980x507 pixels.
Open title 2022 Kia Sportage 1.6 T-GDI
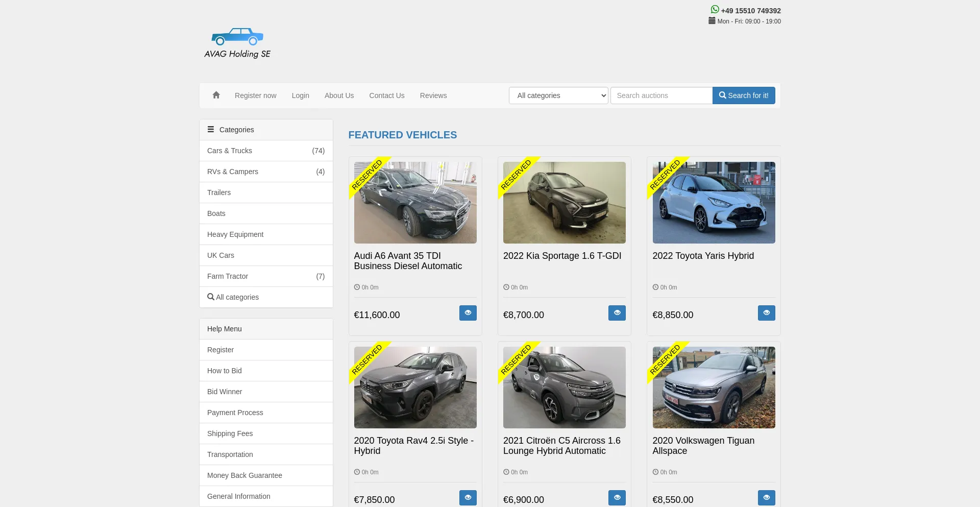(x=562, y=256)
